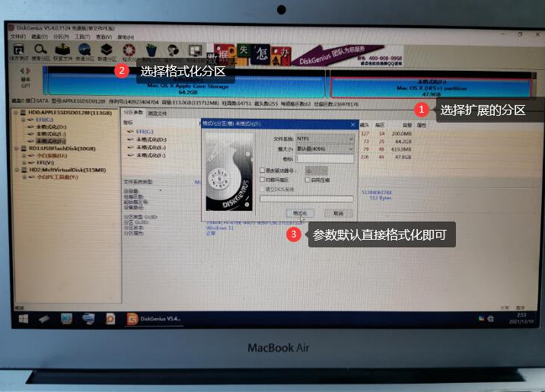Tick the enable compression (启用压缩) checkbox
This screenshot has width=545, height=392.
pos(308,180)
